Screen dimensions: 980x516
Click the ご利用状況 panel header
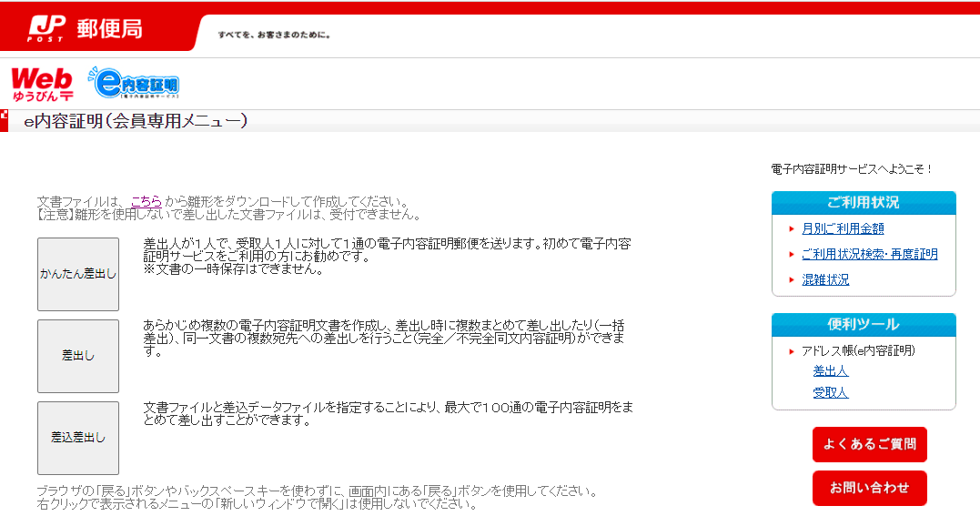(863, 203)
